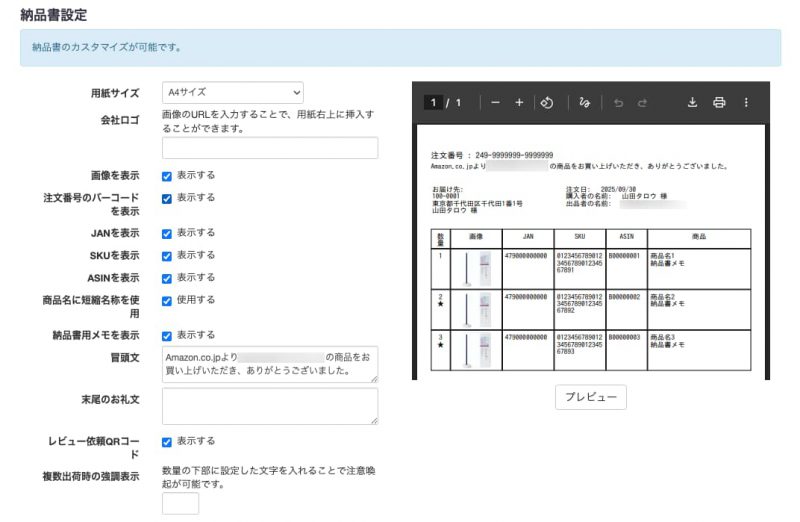Click the 複数出荷時の強調表示 input box

click(x=180, y=504)
